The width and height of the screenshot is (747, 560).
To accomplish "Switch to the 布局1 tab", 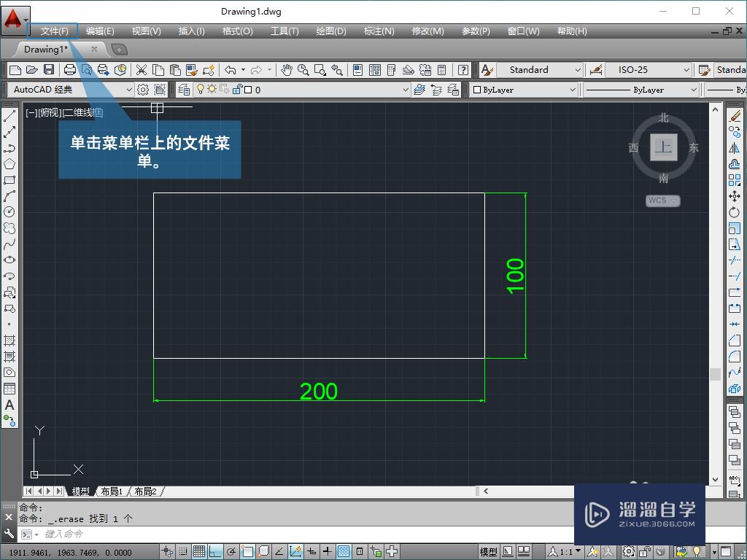I will point(112,491).
